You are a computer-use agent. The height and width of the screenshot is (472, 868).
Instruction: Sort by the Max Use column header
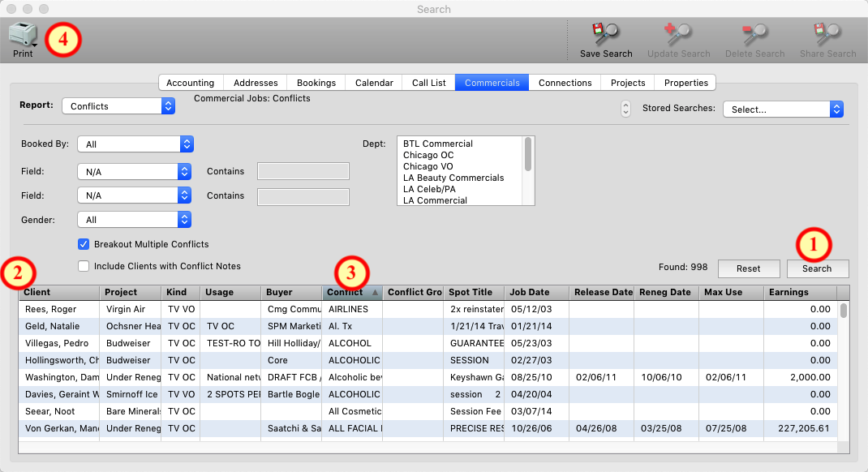[x=731, y=292]
